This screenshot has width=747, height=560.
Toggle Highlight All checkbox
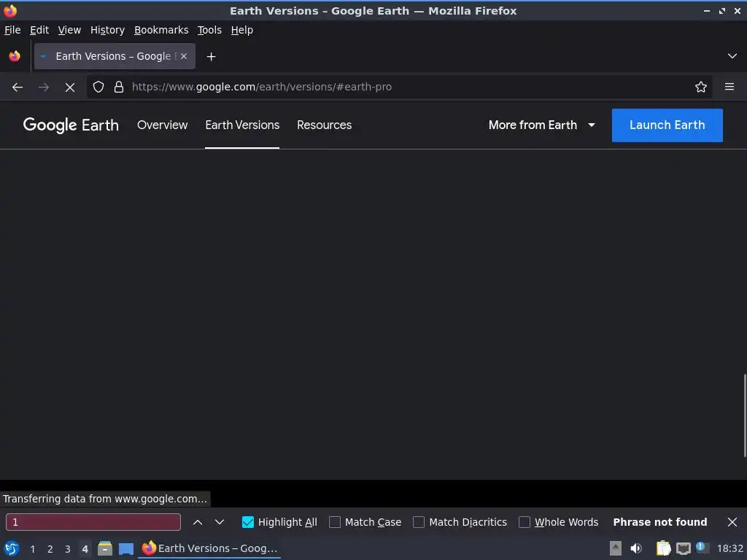coord(248,522)
